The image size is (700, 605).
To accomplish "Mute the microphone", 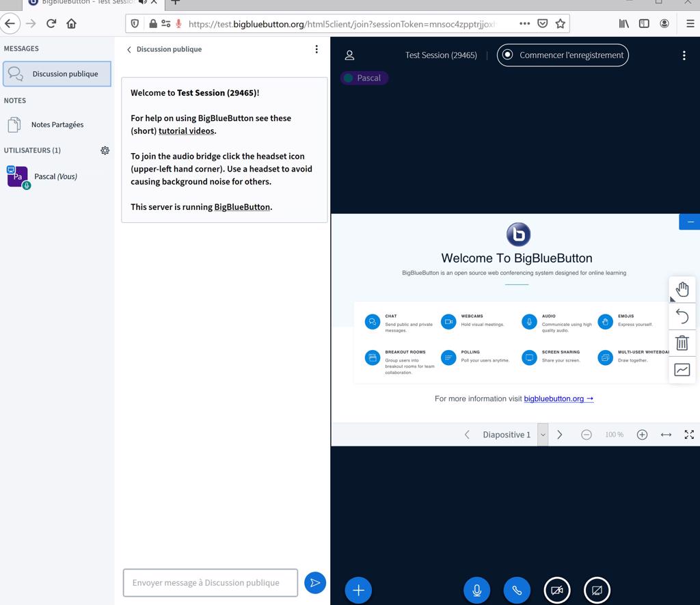I will pos(476,590).
